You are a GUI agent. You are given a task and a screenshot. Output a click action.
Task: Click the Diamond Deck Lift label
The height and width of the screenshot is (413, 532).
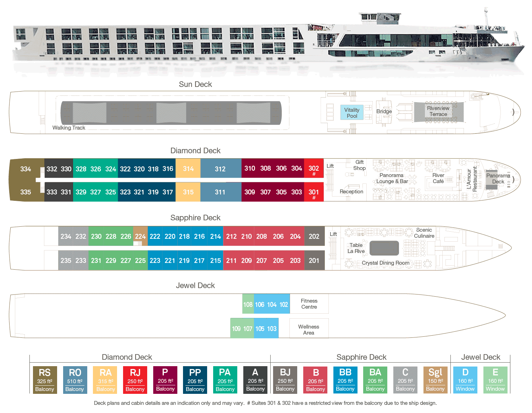(x=330, y=166)
